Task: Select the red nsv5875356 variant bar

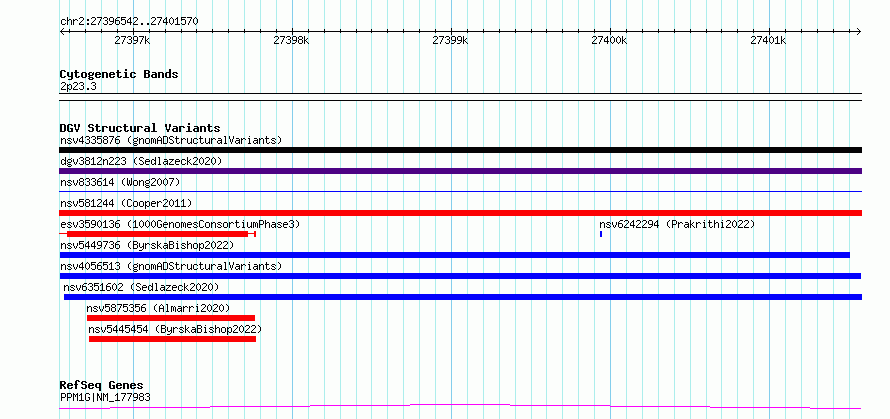Action: point(171,318)
